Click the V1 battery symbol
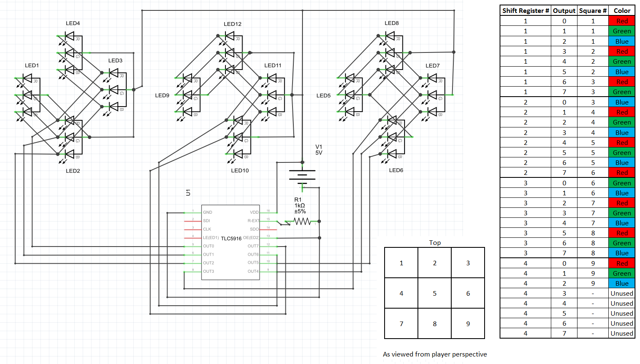 (x=302, y=177)
